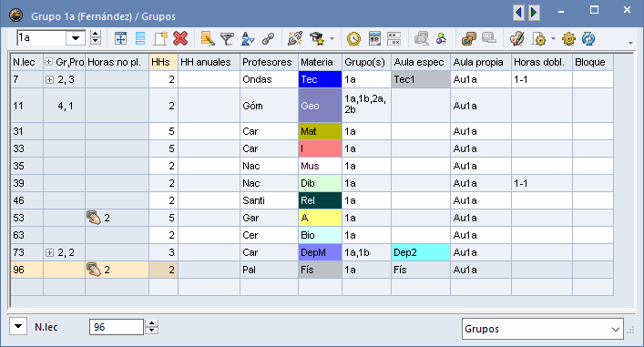
Task: Click the greyed magnifier window icon
Action: click(422, 38)
